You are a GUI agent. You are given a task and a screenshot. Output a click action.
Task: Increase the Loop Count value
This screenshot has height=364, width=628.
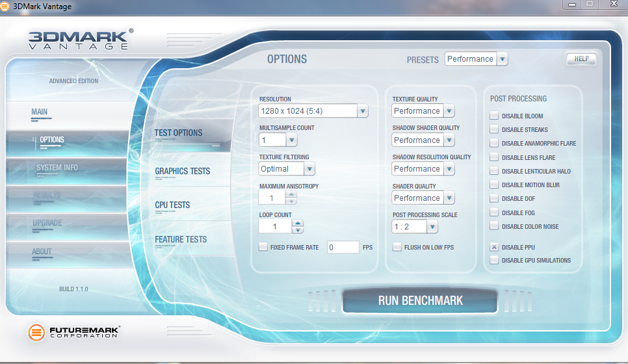pos(298,223)
